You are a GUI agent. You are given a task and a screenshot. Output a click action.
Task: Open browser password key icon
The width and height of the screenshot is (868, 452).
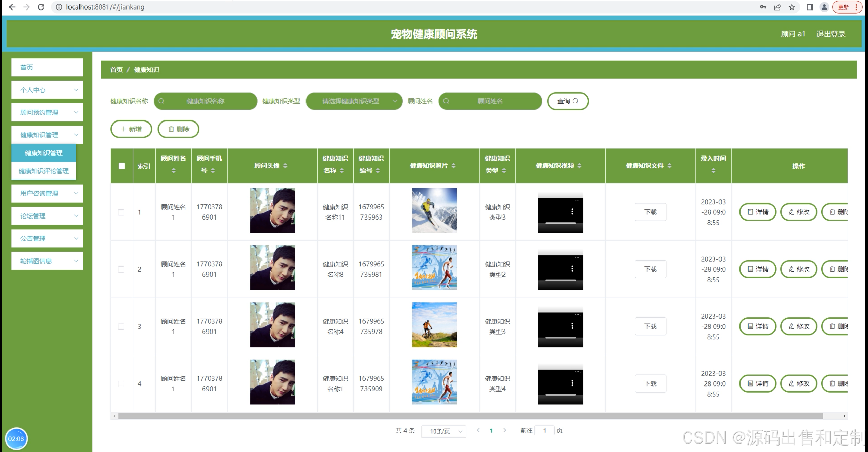click(763, 7)
